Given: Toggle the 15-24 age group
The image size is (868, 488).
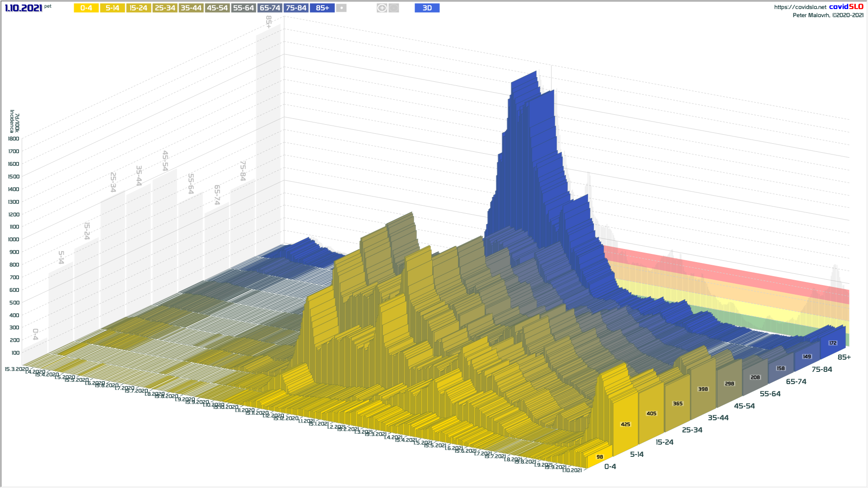Looking at the screenshot, I should coord(138,8).
